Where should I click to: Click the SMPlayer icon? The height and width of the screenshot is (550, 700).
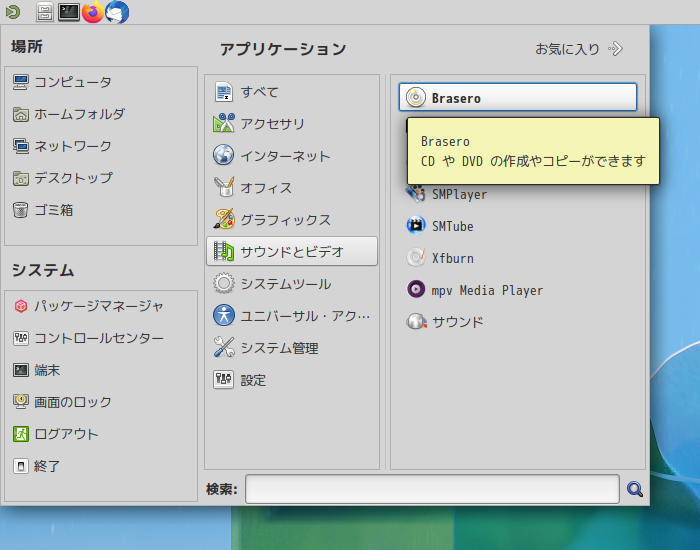[416, 194]
